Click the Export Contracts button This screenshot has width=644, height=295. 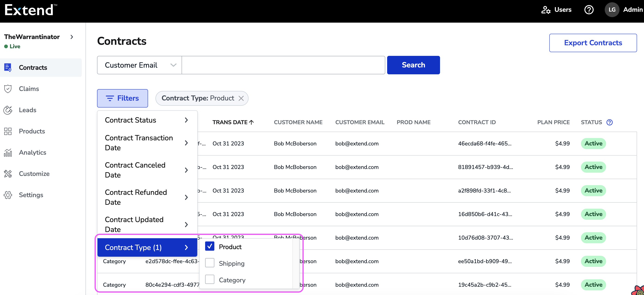click(x=593, y=43)
